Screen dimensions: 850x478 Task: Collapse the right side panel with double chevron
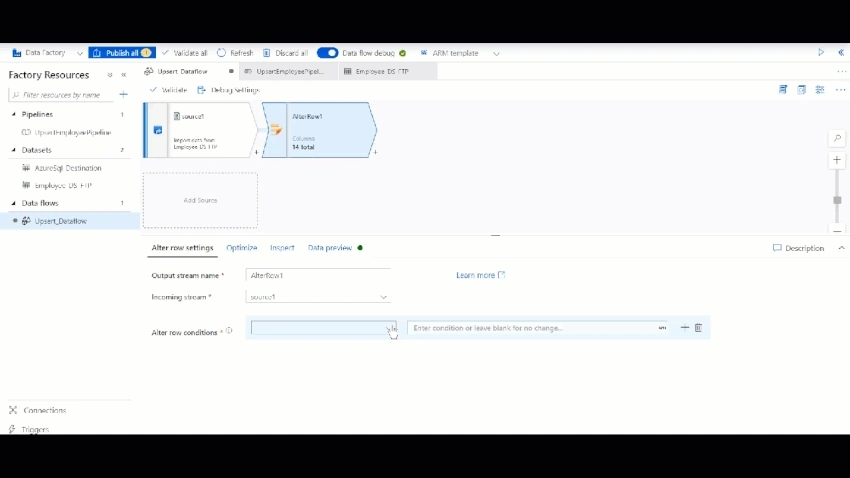[x=841, y=53]
